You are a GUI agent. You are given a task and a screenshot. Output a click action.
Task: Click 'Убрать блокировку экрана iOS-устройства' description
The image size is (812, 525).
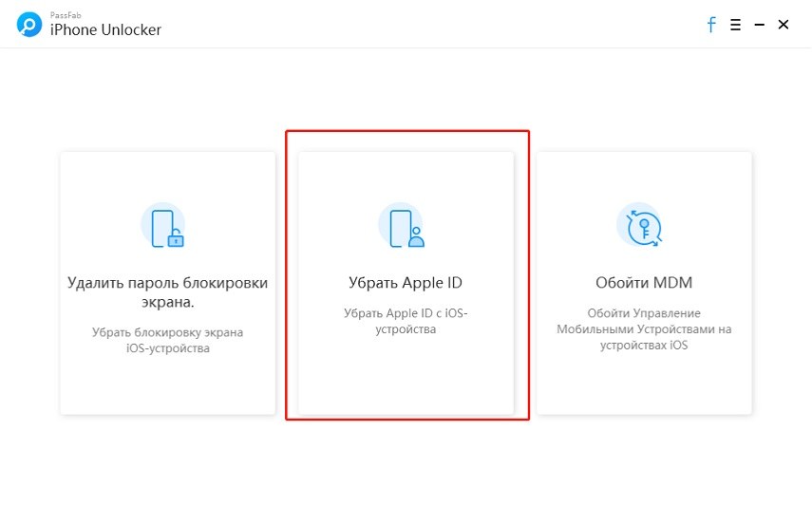click(x=168, y=340)
